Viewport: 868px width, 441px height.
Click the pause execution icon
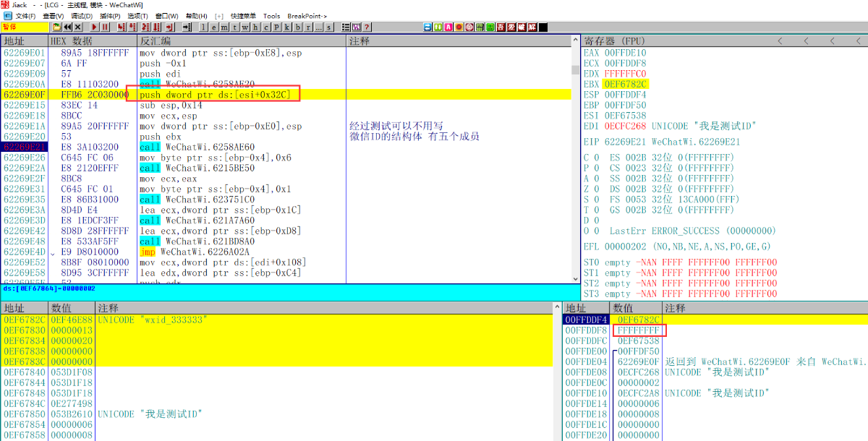point(105,27)
